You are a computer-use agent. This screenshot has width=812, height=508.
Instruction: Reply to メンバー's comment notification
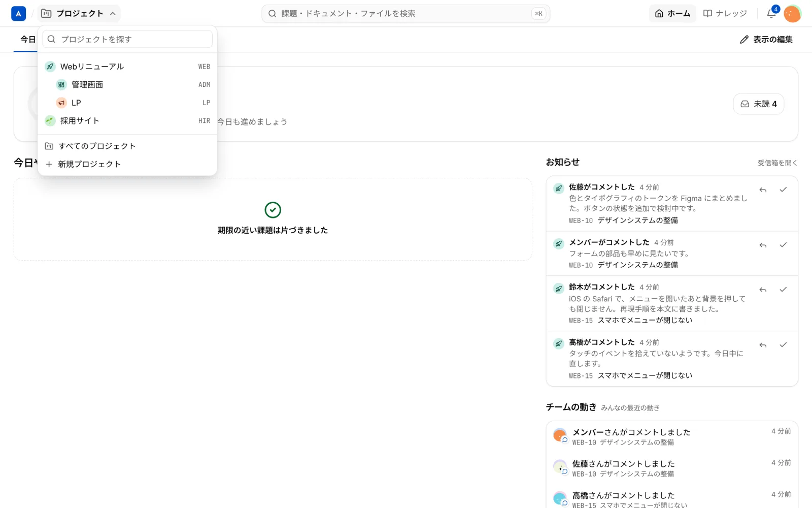[x=763, y=245]
